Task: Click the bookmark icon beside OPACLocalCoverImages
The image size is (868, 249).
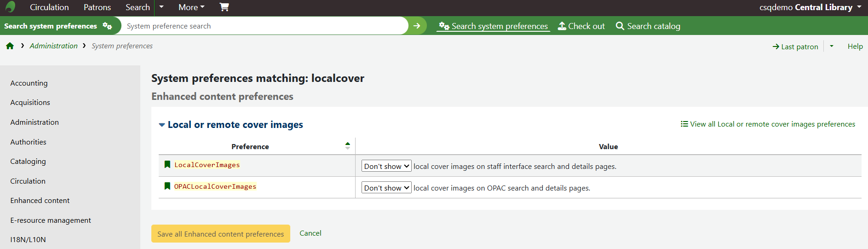Action: [167, 186]
